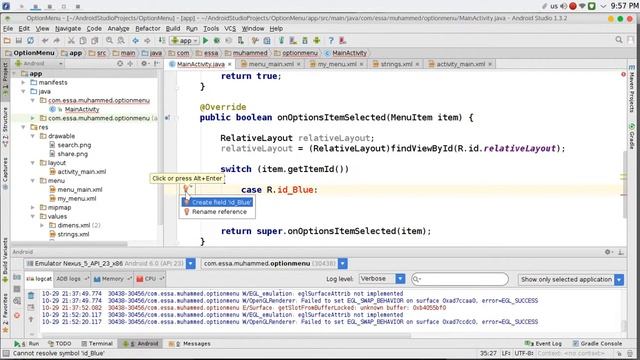Click the red intention bulb in editor gutter
This screenshot has width=640, height=360.
pyautogui.click(x=186, y=188)
